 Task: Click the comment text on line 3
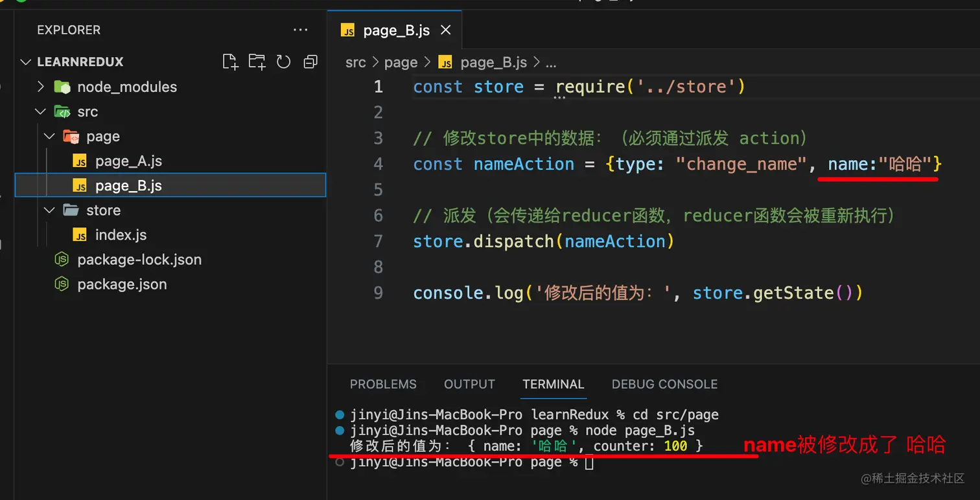(x=610, y=138)
